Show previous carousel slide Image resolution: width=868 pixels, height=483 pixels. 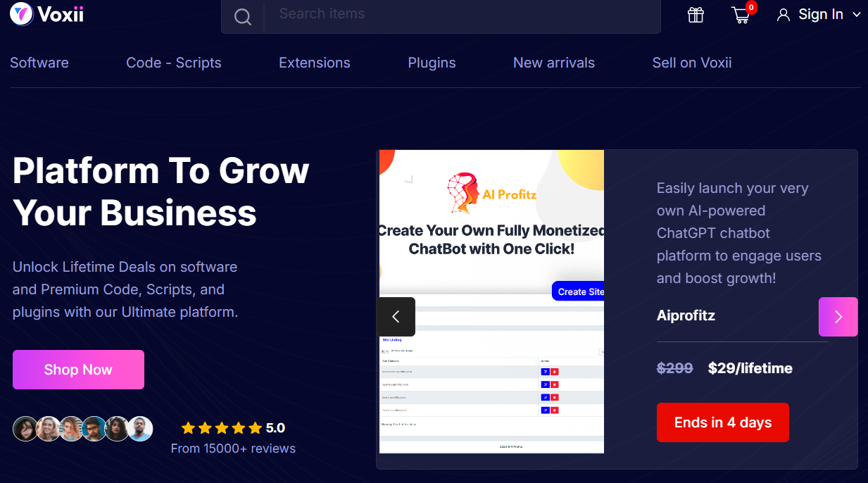pyautogui.click(x=396, y=317)
